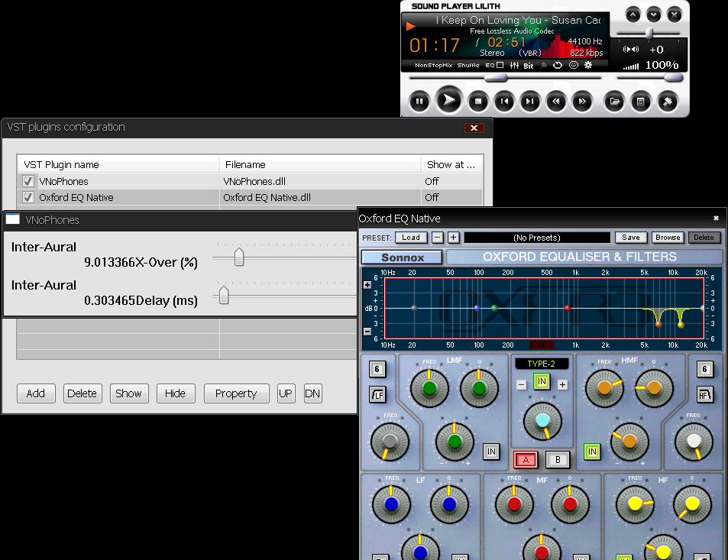Click the balance slider above +0
Screen dimensions: 728x560
pyautogui.click(x=648, y=34)
